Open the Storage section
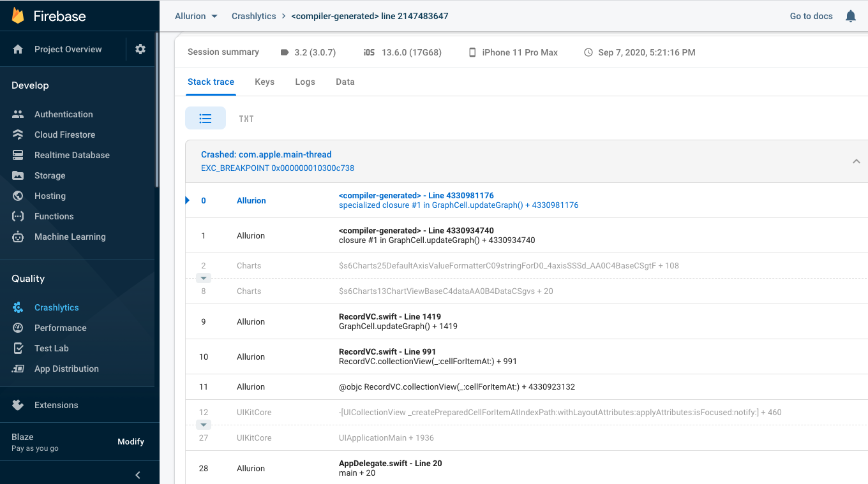The width and height of the screenshot is (868, 484). (51, 175)
